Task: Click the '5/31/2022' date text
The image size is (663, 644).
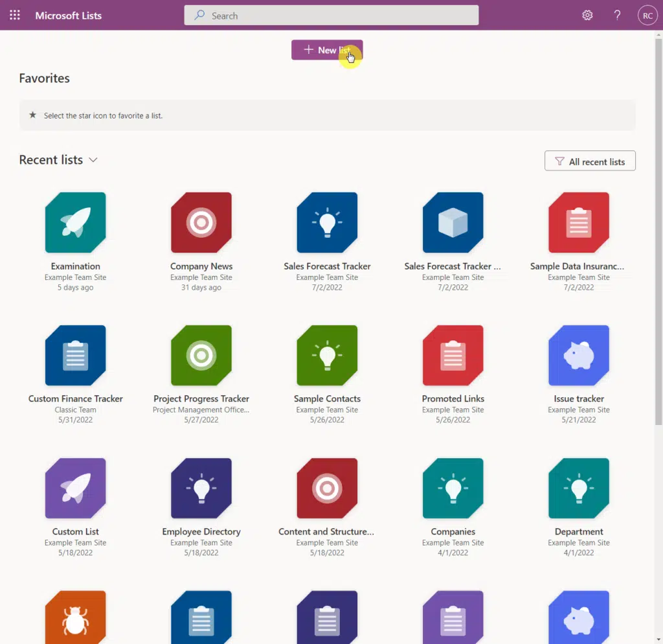Action: point(75,420)
